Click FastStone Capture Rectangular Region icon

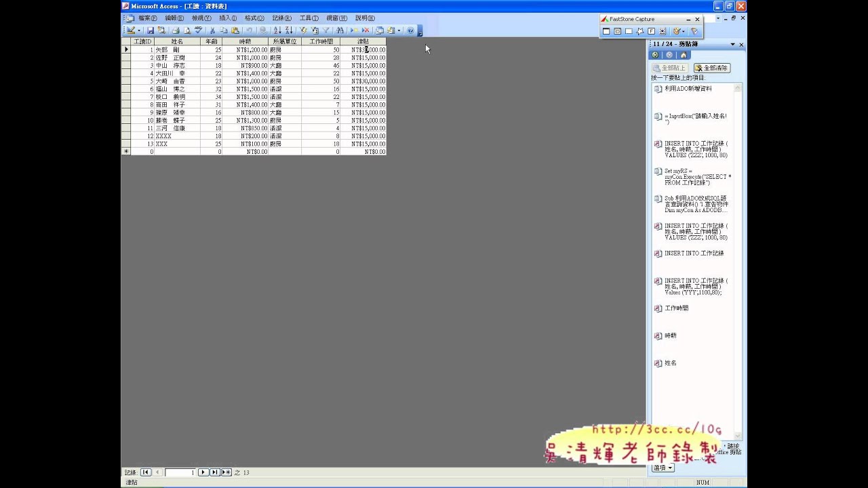[x=629, y=31]
